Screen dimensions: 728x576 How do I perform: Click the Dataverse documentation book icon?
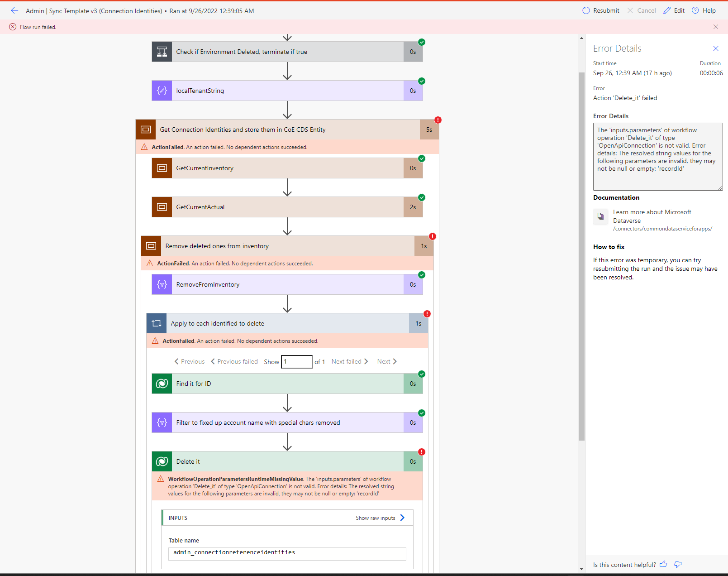tap(600, 216)
